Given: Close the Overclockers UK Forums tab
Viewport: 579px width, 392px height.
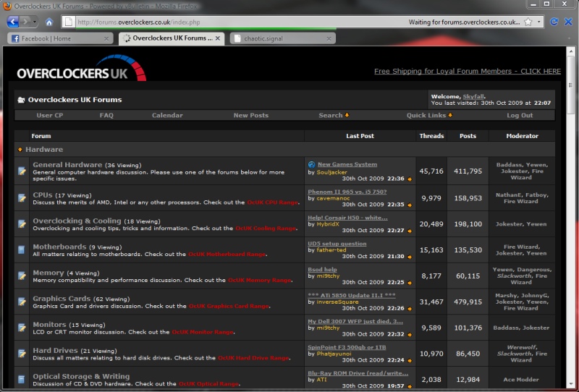Looking at the screenshot, I should [x=218, y=38].
